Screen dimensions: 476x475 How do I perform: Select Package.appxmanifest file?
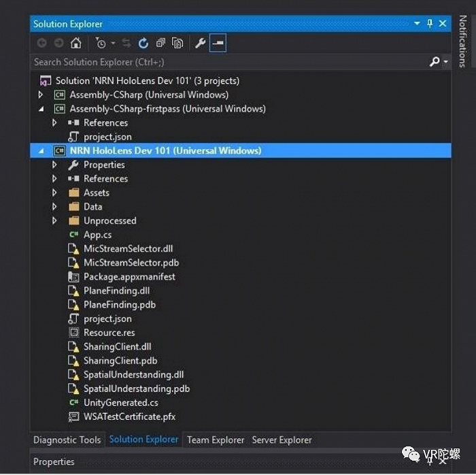pos(129,277)
